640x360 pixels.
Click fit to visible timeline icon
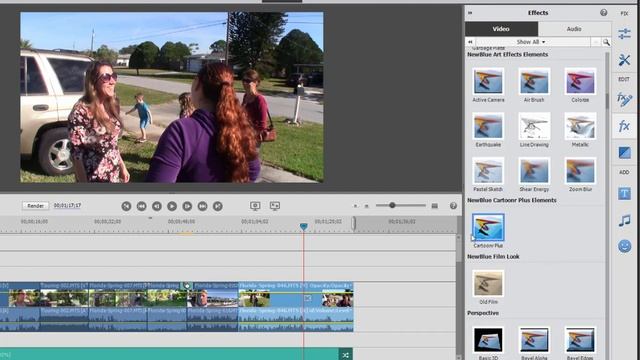coord(435,206)
